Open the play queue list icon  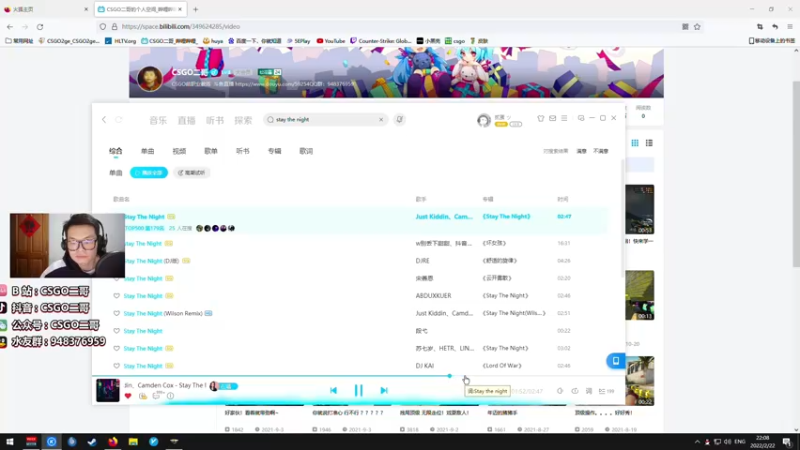coord(606,391)
